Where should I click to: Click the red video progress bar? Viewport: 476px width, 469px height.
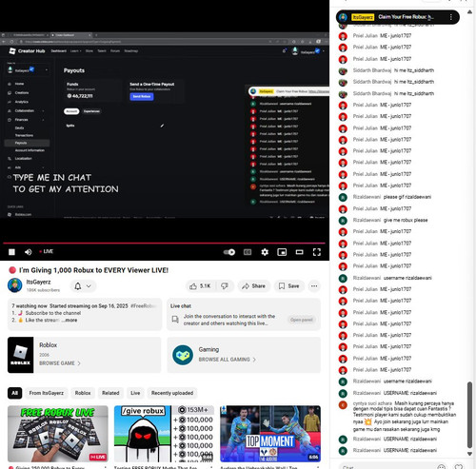tap(164, 244)
